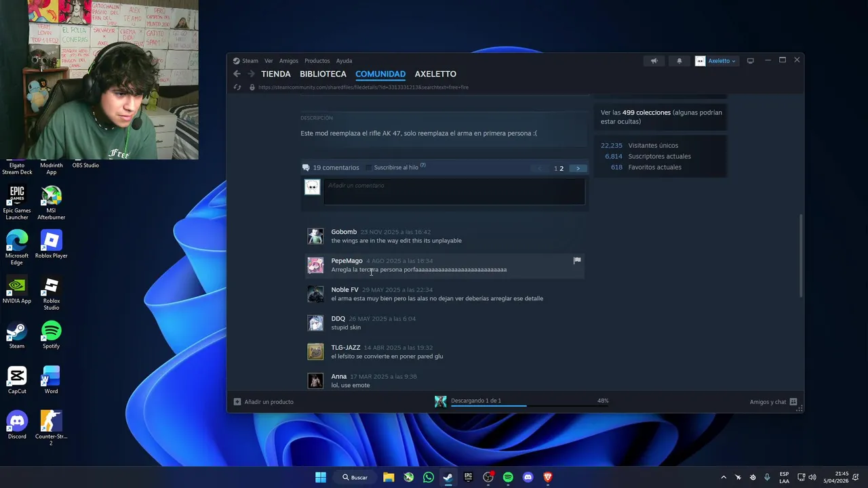Tick Suscribirse al hilo checkbox
This screenshot has height=488, width=868.
click(x=369, y=167)
